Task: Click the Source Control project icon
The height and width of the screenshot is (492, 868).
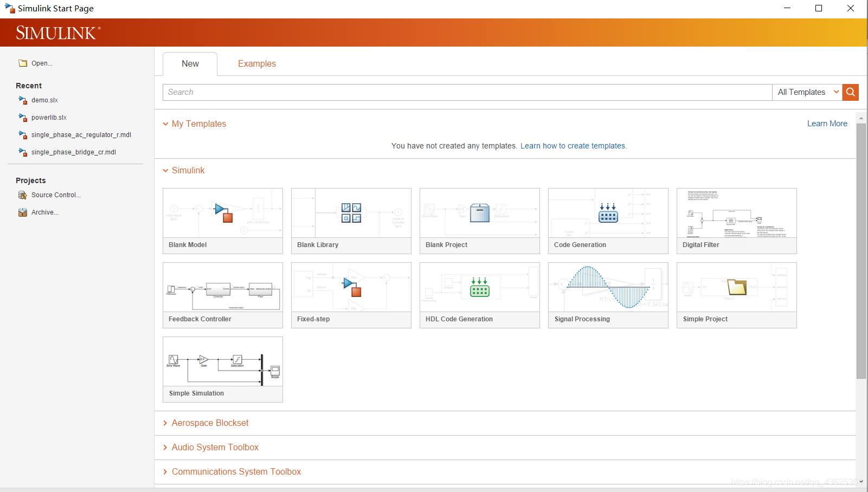Action: point(23,195)
